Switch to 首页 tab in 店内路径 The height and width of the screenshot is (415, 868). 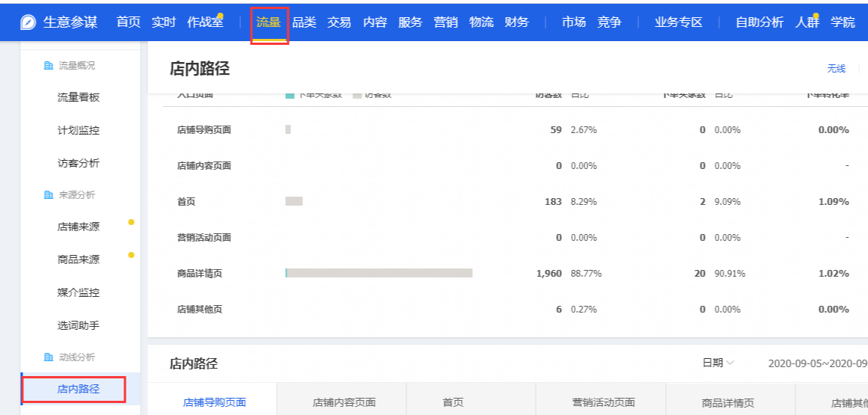453,402
